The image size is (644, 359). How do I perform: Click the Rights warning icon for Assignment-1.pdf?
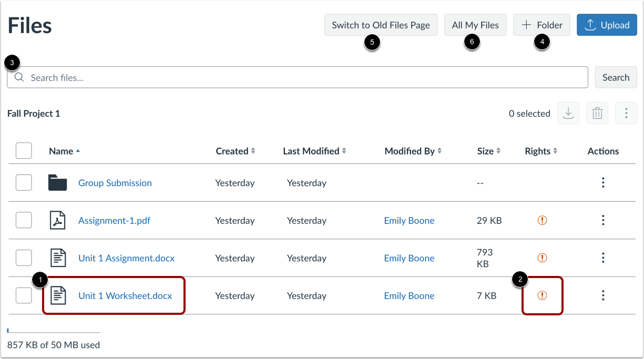(x=542, y=220)
